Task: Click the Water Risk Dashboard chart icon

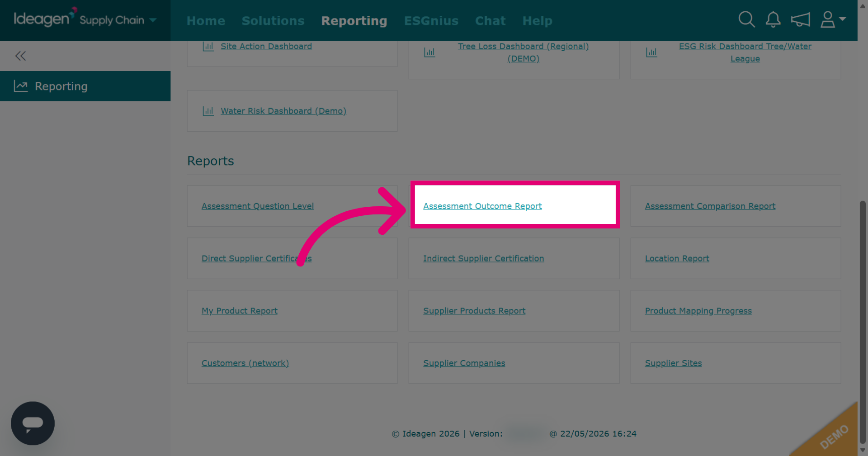Action: pos(208,111)
